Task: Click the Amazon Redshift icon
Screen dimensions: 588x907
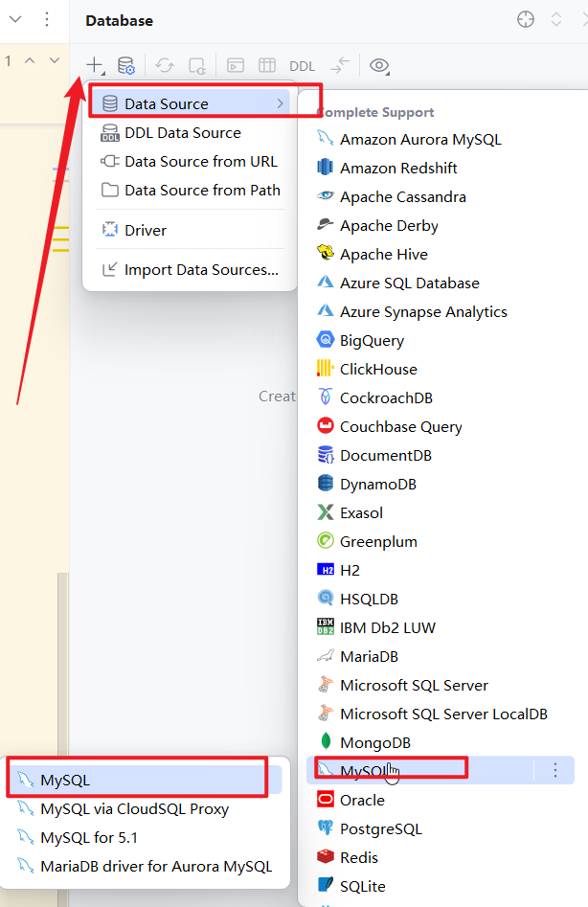Action: click(326, 168)
